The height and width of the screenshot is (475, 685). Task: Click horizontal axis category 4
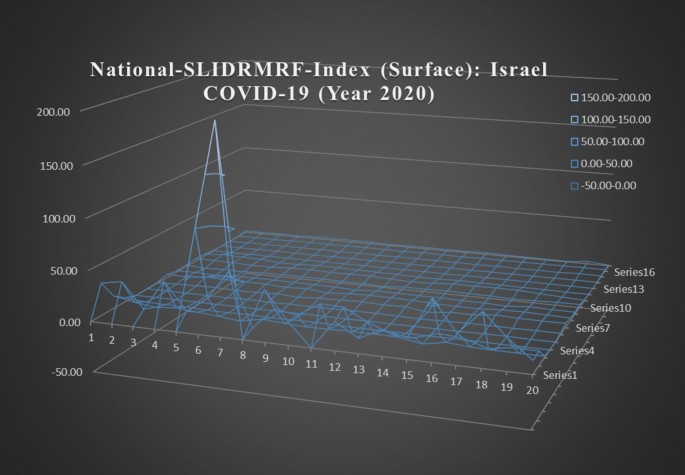pos(155,346)
